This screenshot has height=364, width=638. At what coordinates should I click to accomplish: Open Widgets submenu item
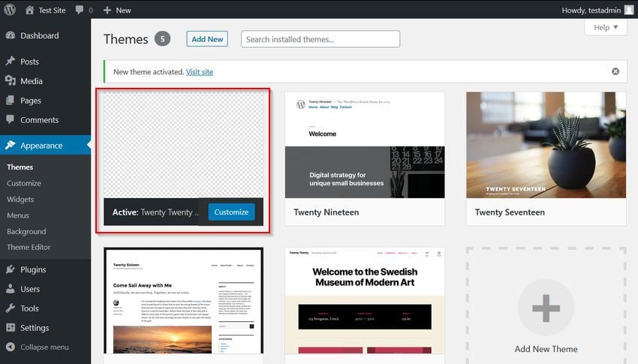pyautogui.click(x=20, y=200)
